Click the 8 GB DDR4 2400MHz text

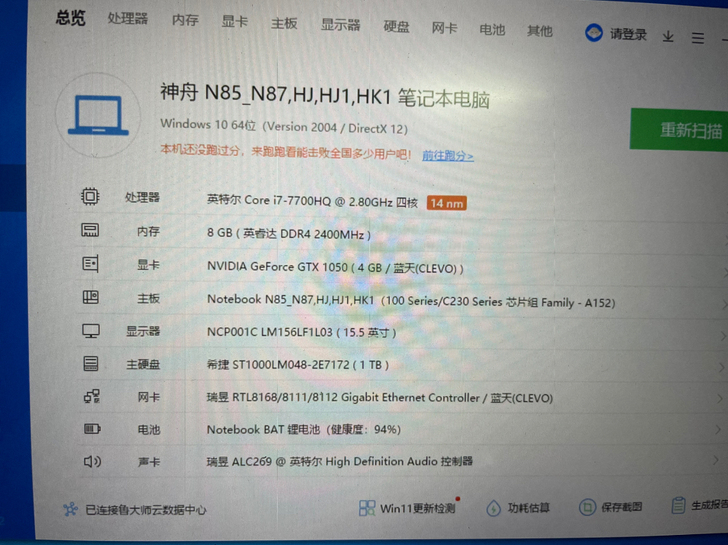coord(289,234)
